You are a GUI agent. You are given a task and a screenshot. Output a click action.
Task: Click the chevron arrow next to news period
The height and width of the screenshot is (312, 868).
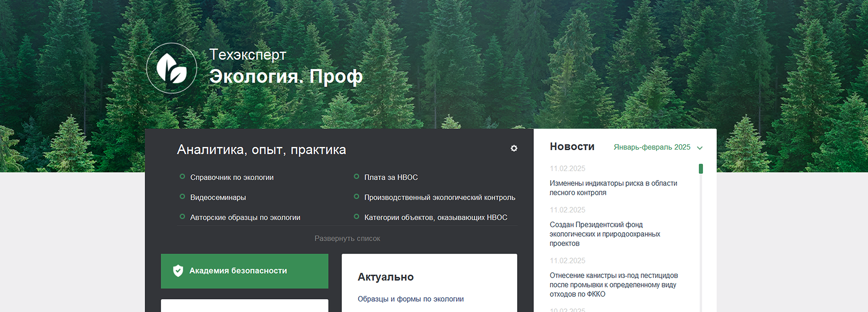pos(700,148)
